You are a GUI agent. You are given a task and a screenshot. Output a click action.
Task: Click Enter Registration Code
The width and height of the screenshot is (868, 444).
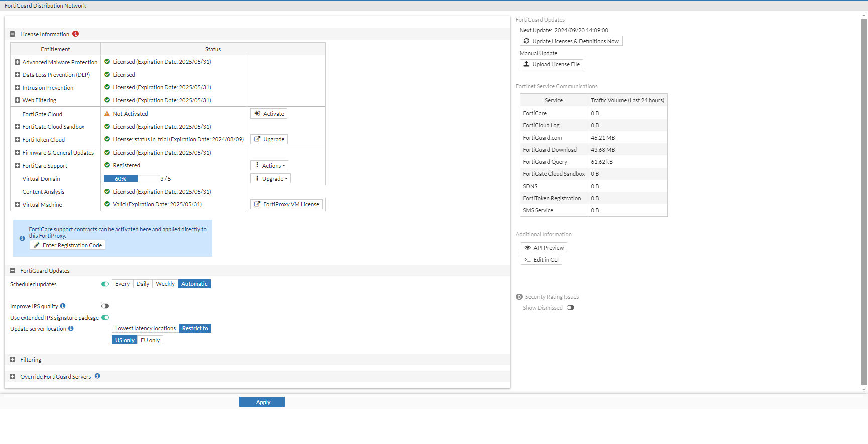pos(68,245)
